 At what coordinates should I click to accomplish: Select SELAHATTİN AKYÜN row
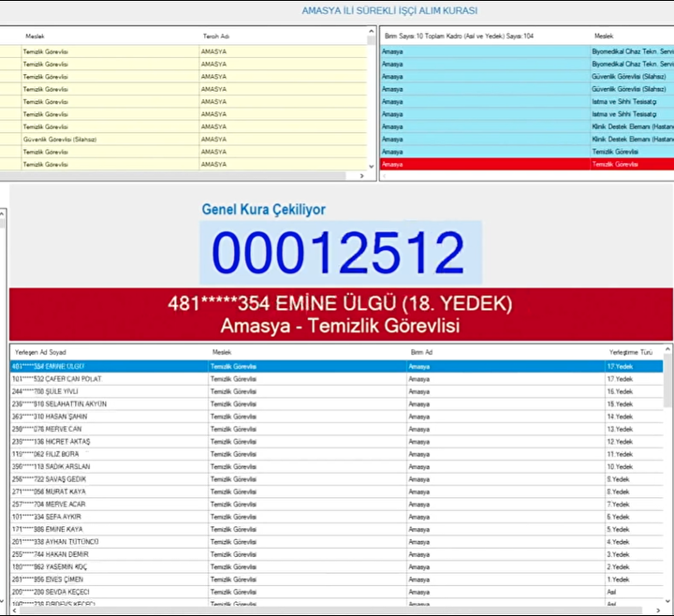pos(336,403)
